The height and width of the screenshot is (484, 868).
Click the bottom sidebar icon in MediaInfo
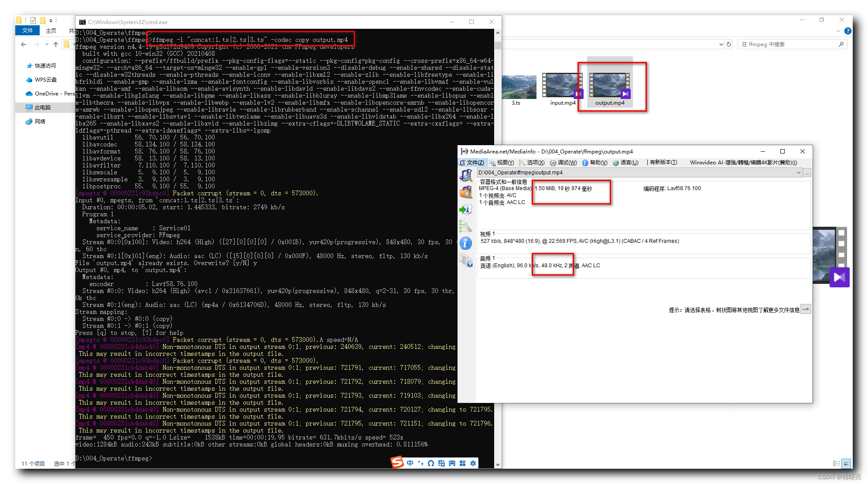point(466,261)
